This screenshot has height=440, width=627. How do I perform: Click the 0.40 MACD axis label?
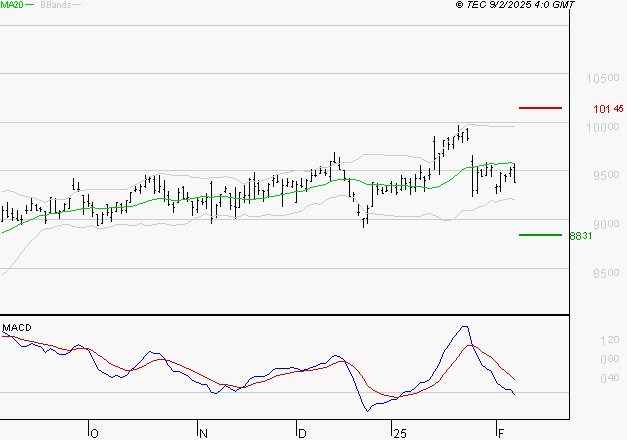pyautogui.click(x=609, y=378)
